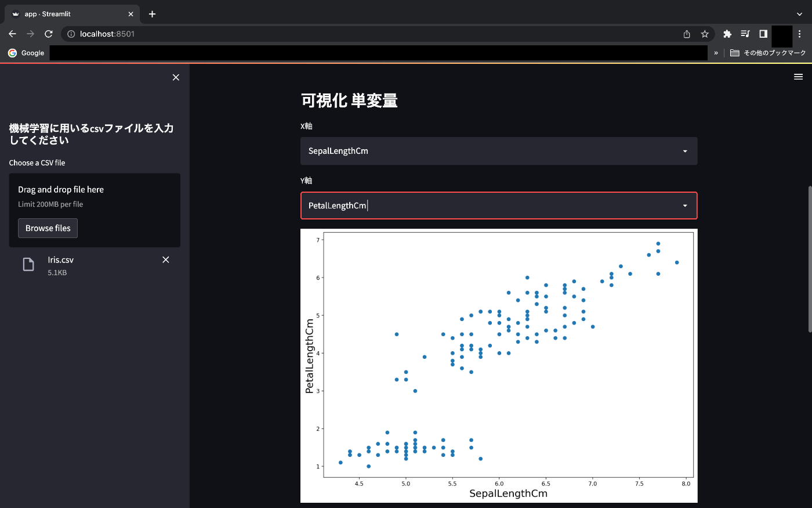The image size is (812, 508).
Task: Click the 可視化 単変量 heading
Action: pos(349,100)
